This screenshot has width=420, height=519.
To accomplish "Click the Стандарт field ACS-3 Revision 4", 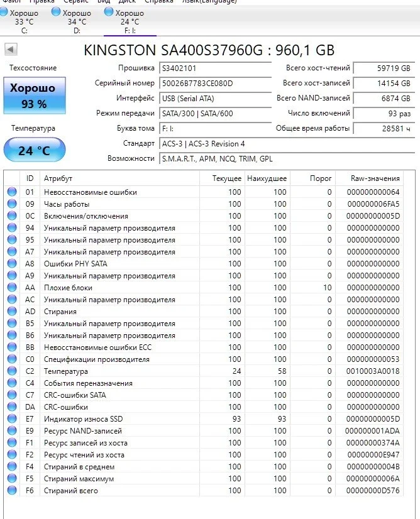I will (x=287, y=144).
